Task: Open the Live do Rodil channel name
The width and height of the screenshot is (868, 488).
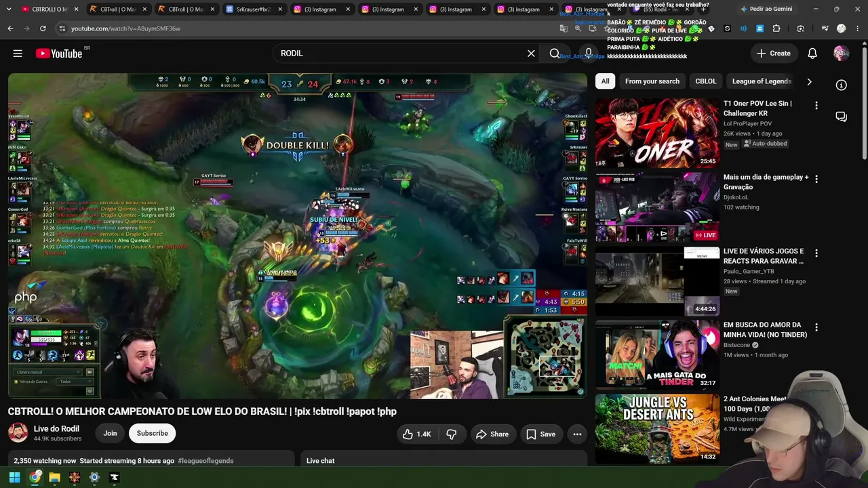Action: [x=56, y=428]
